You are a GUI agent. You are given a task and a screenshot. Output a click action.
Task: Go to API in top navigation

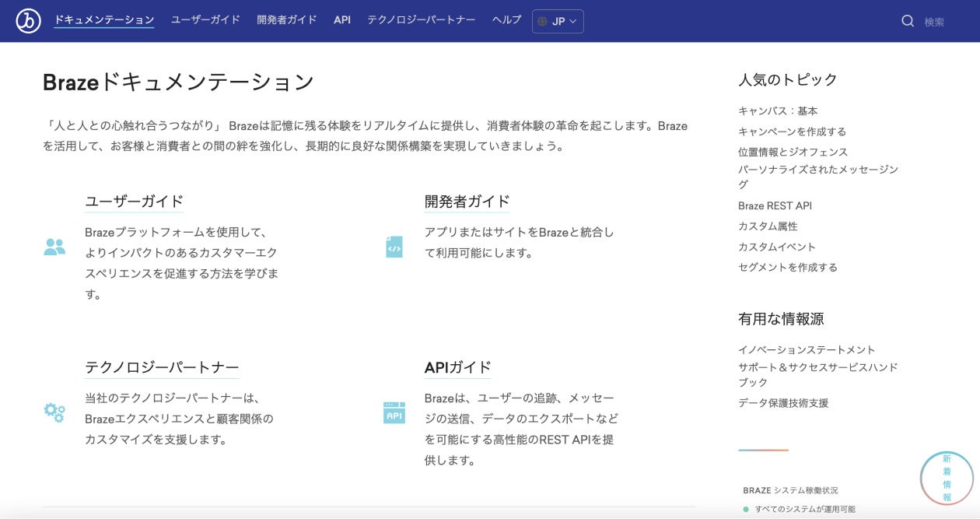pos(342,20)
